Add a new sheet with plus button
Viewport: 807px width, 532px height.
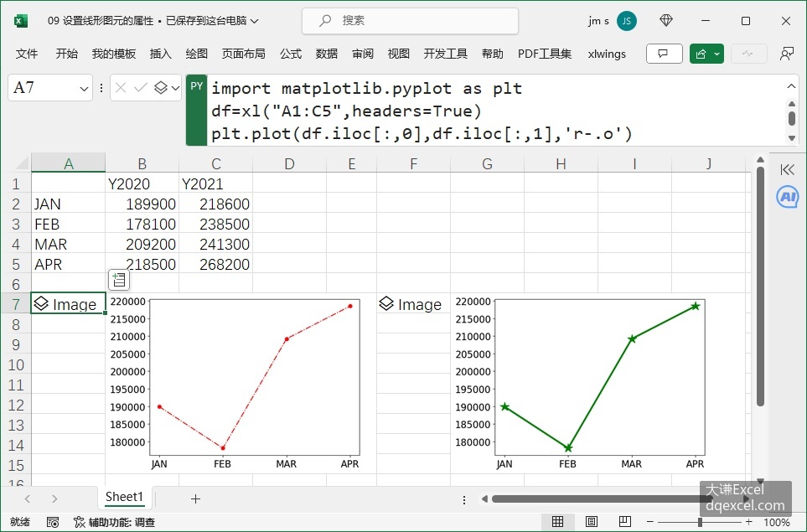(x=195, y=498)
